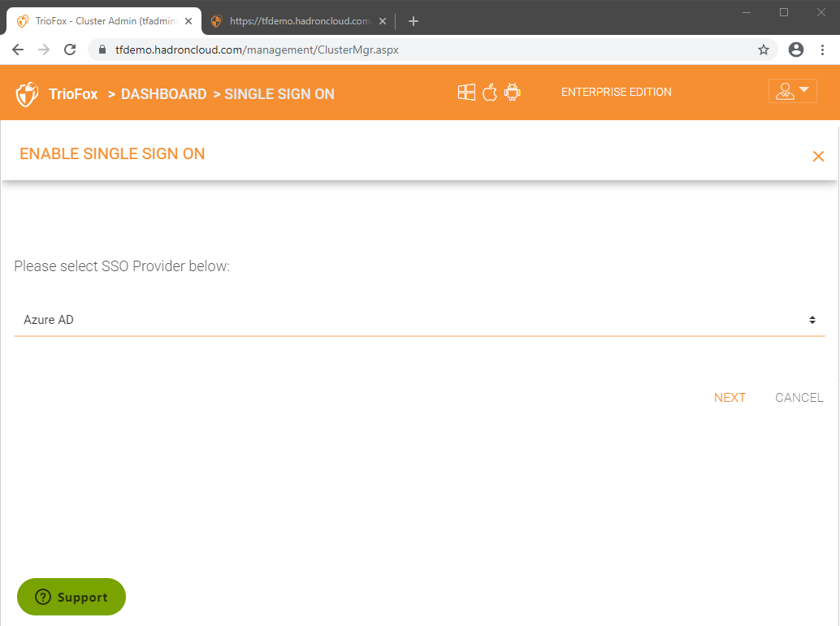Image resolution: width=840 pixels, height=626 pixels.
Task: Bookmark this page with the star icon
Action: point(764,50)
